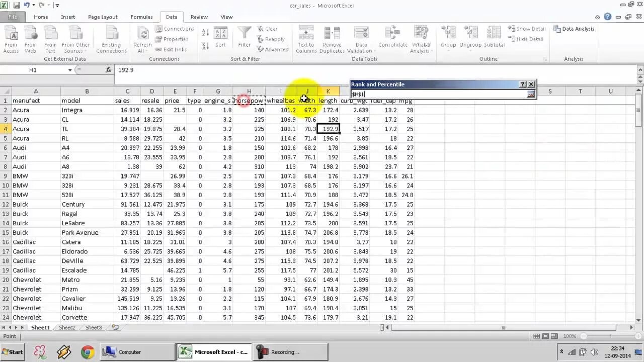This screenshot has height=362, width=644.
Task: Click the insert new worksheet tab icon
Action: pyautogui.click(x=115, y=327)
